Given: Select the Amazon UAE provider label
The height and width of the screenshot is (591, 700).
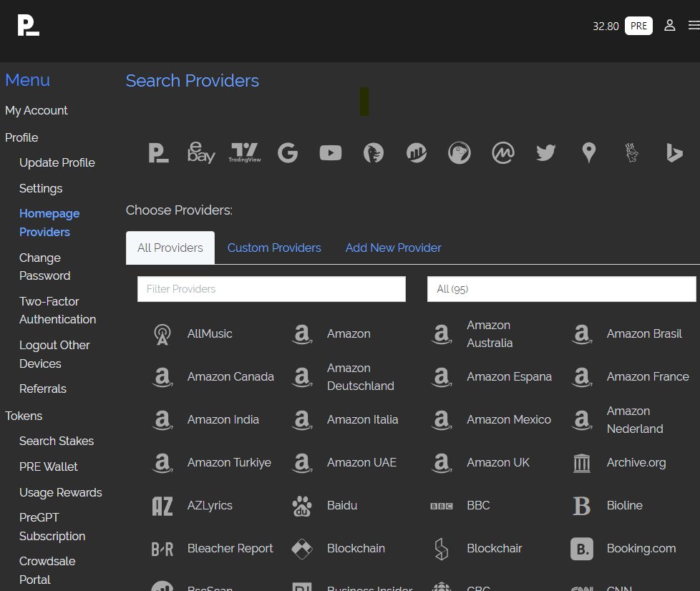Looking at the screenshot, I should coord(361,462).
